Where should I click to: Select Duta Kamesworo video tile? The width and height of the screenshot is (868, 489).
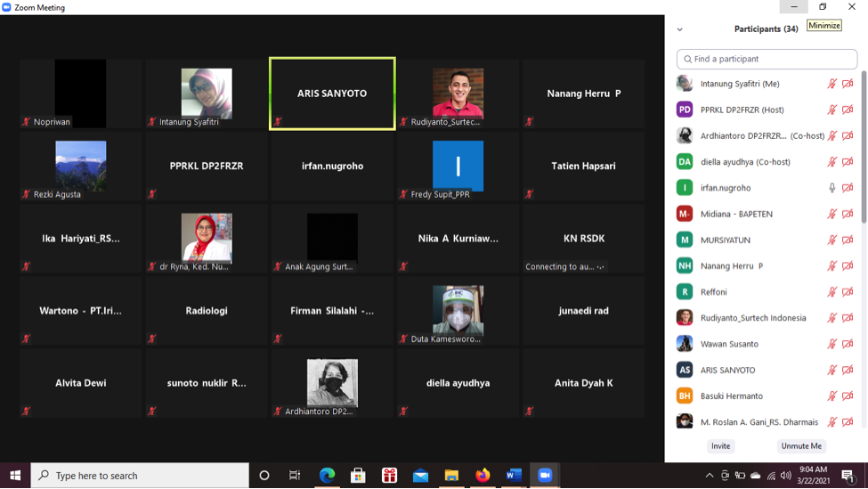tap(458, 311)
